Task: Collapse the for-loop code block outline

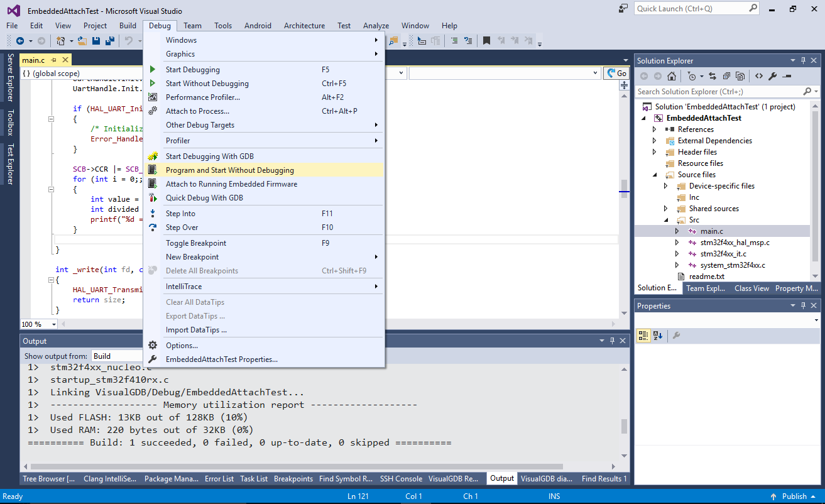Action: [x=50, y=189]
